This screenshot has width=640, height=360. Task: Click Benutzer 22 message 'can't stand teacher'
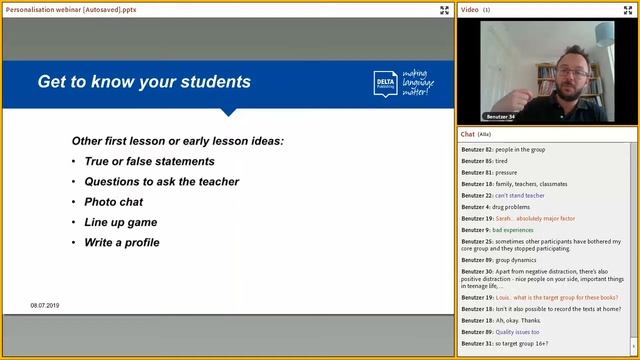click(x=503, y=196)
